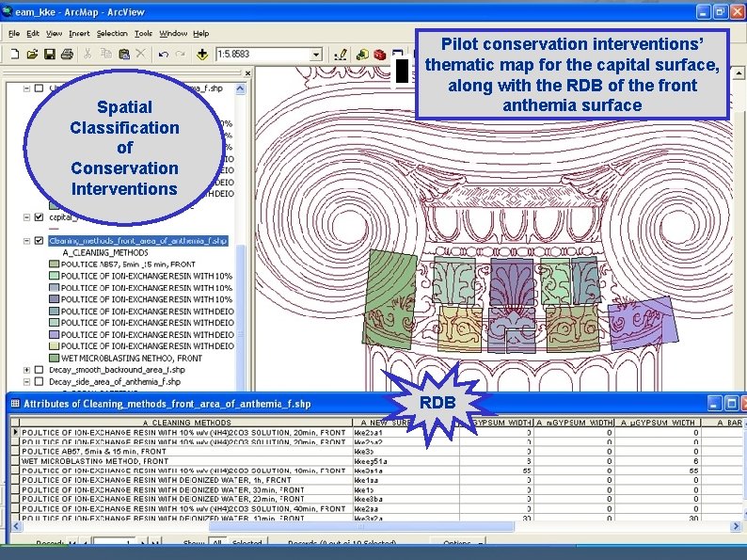
Task: Open the Help menu
Action: click(x=201, y=33)
